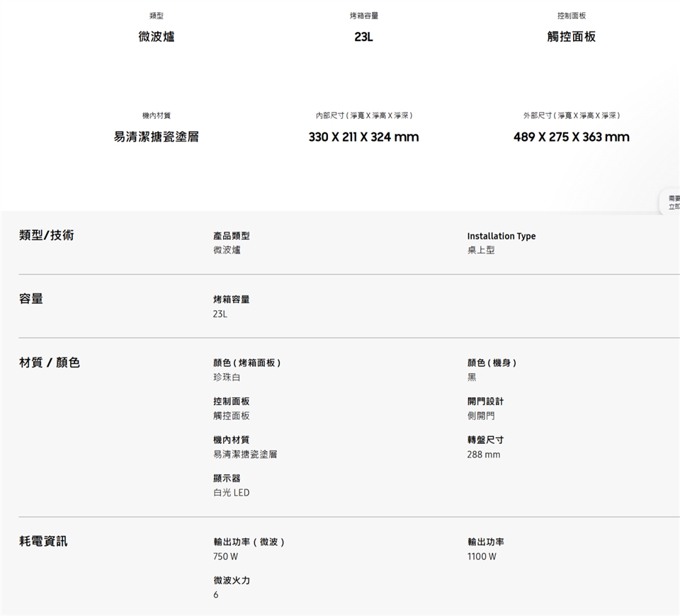Click the 側開門 door design value
This screenshot has width=680, height=616.
coord(481,416)
